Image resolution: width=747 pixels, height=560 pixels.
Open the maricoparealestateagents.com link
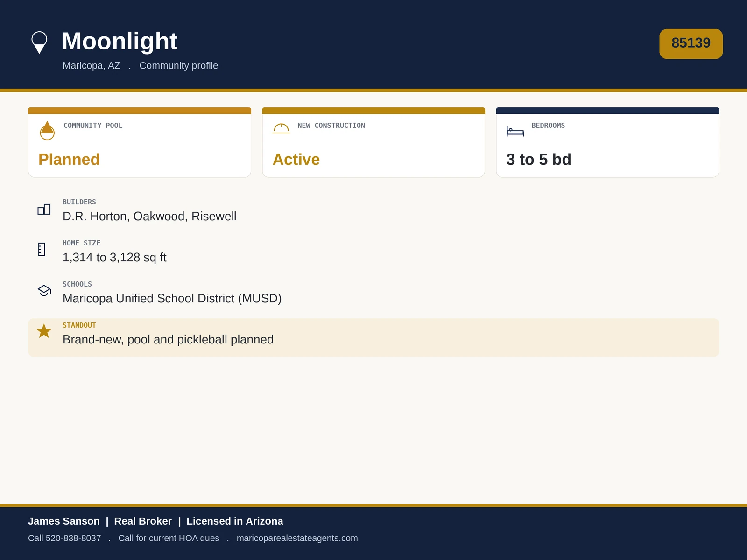pyautogui.click(x=297, y=538)
